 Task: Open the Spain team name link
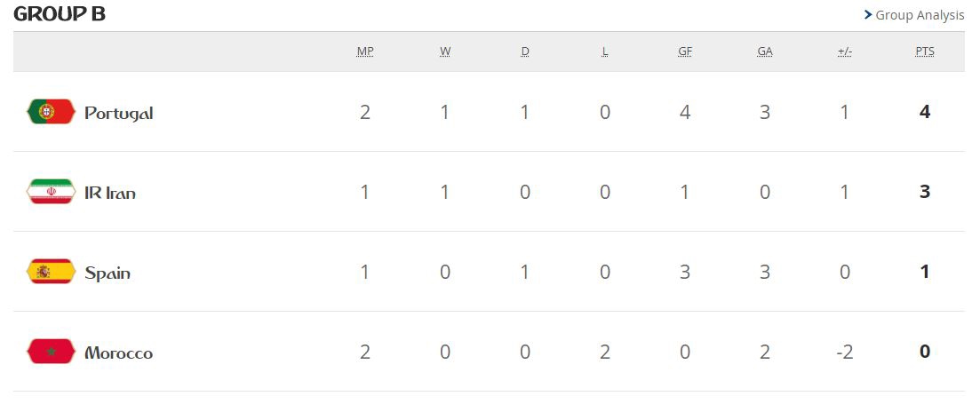click(x=108, y=273)
